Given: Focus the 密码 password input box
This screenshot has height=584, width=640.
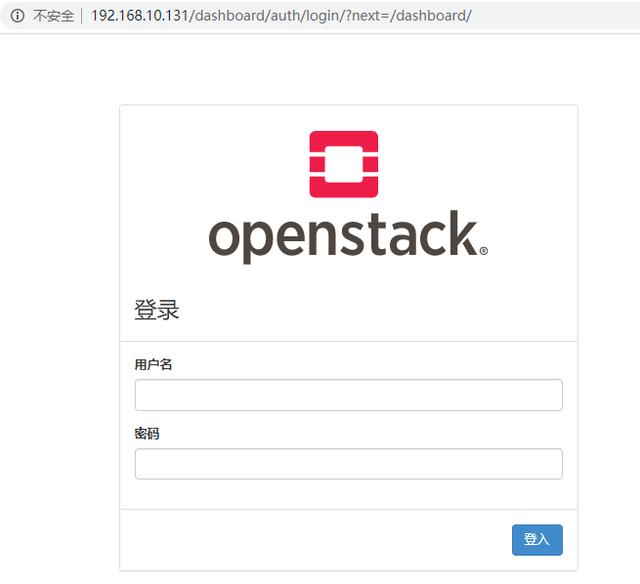Looking at the screenshot, I should (x=349, y=464).
